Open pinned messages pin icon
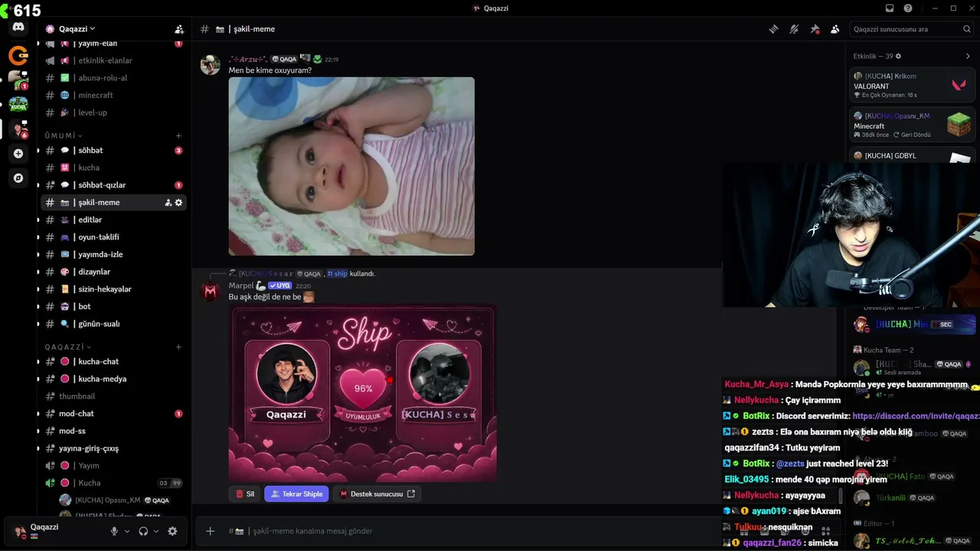This screenshot has height=551, width=980. point(815,29)
